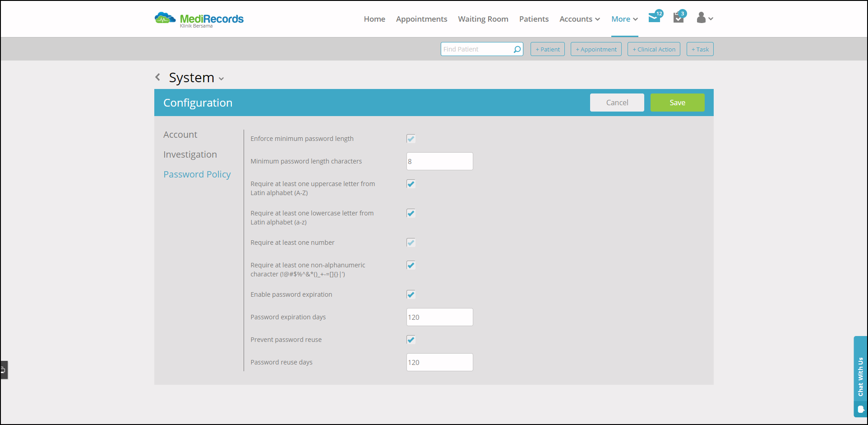Toggle non-alphanumeric character requirement checkbox
This screenshot has height=425, width=868.
(x=411, y=265)
